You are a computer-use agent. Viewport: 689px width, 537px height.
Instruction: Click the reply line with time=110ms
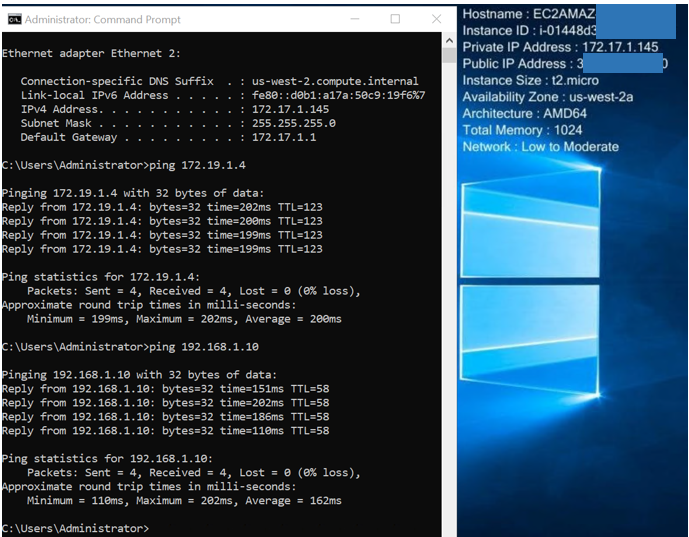pyautogui.click(x=166, y=431)
